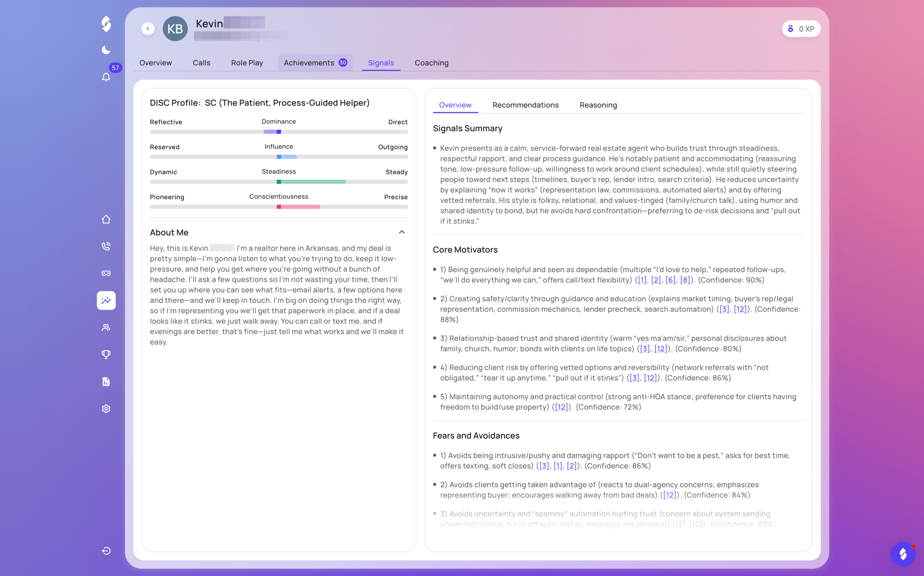Toggle dark mode with the moon icon
Viewport: 924px width, 576px height.
[x=106, y=49]
